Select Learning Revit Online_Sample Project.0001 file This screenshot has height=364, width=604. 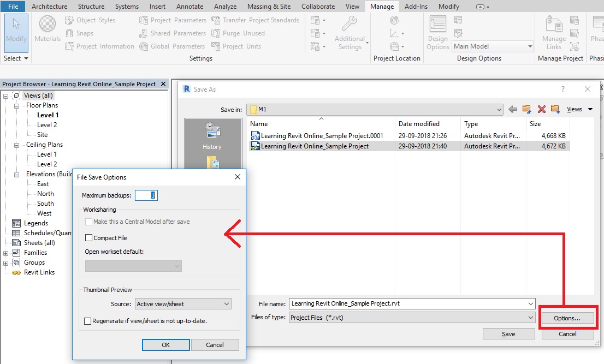(322, 136)
